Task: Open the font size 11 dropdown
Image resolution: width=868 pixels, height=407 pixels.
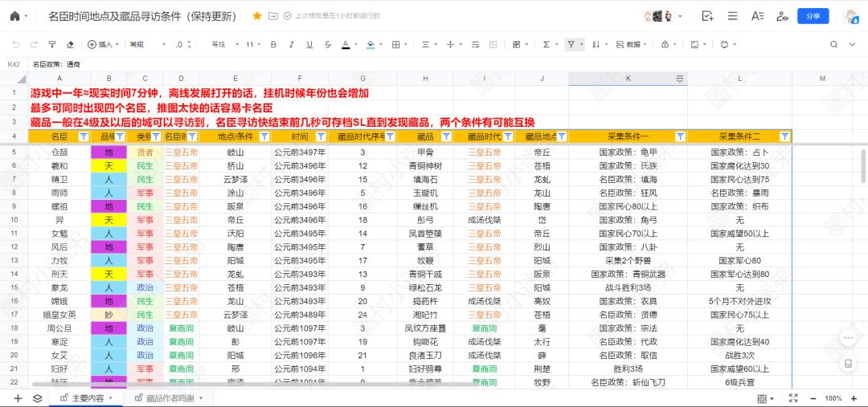Action: (252, 45)
